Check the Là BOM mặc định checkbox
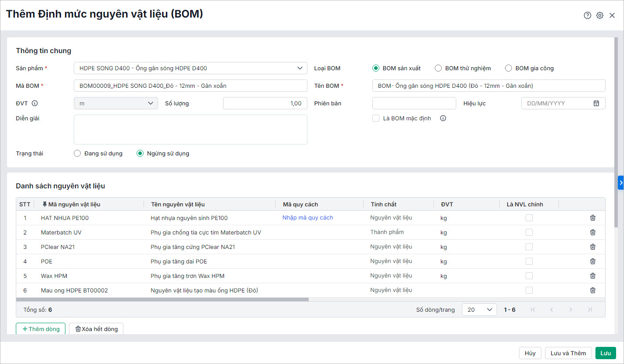This screenshot has width=624, height=364. (x=376, y=118)
